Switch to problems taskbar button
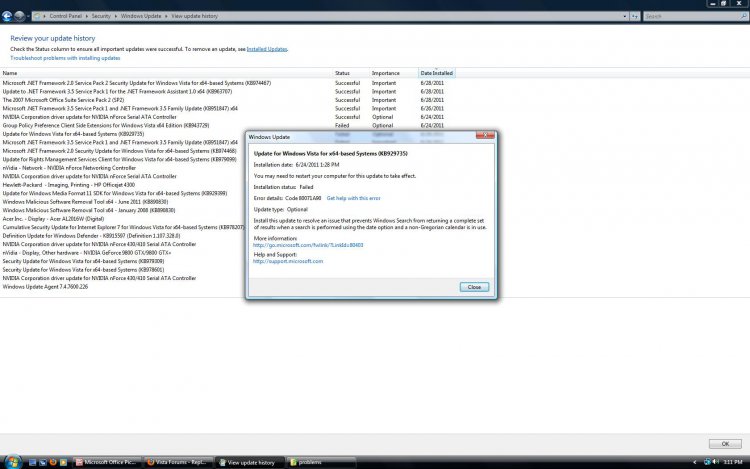This screenshot has height=469, width=750. pyautogui.click(x=321, y=462)
